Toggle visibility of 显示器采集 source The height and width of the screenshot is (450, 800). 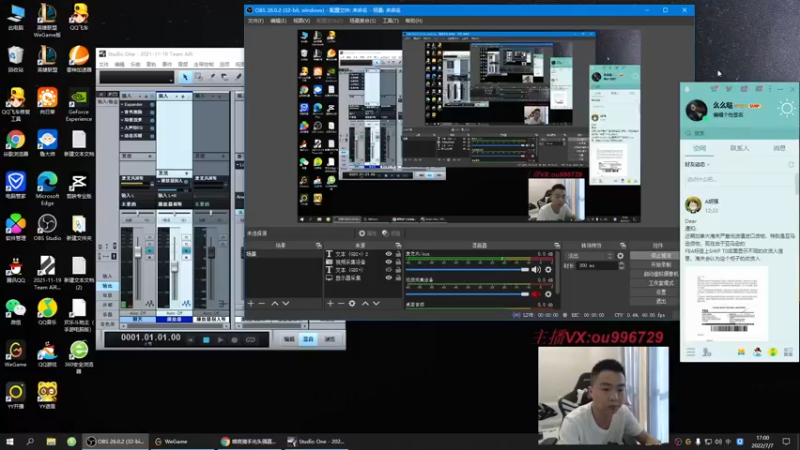pyautogui.click(x=389, y=278)
